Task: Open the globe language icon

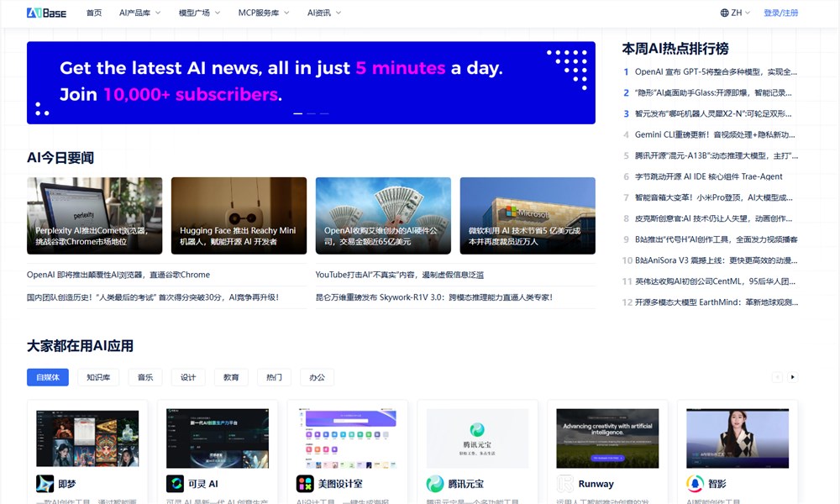Action: 724,13
